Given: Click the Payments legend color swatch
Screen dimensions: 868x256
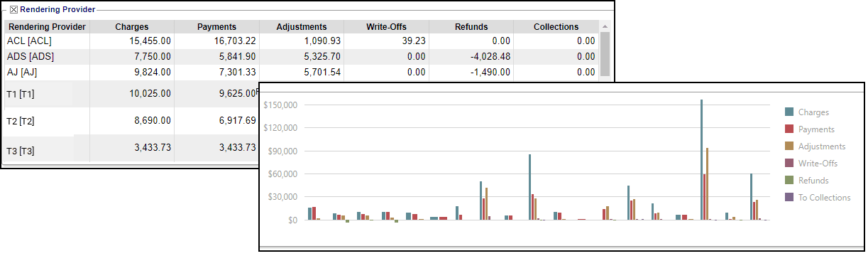Looking at the screenshot, I should pos(789,129).
